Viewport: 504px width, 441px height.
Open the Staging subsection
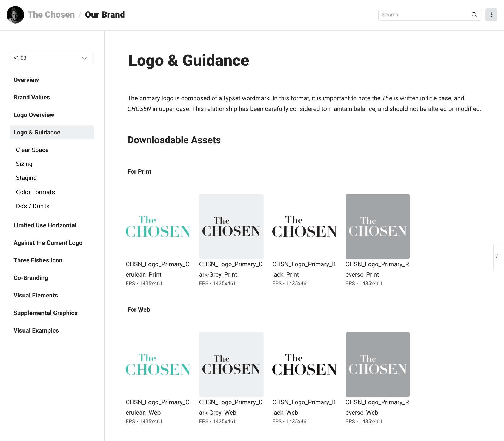(26, 178)
